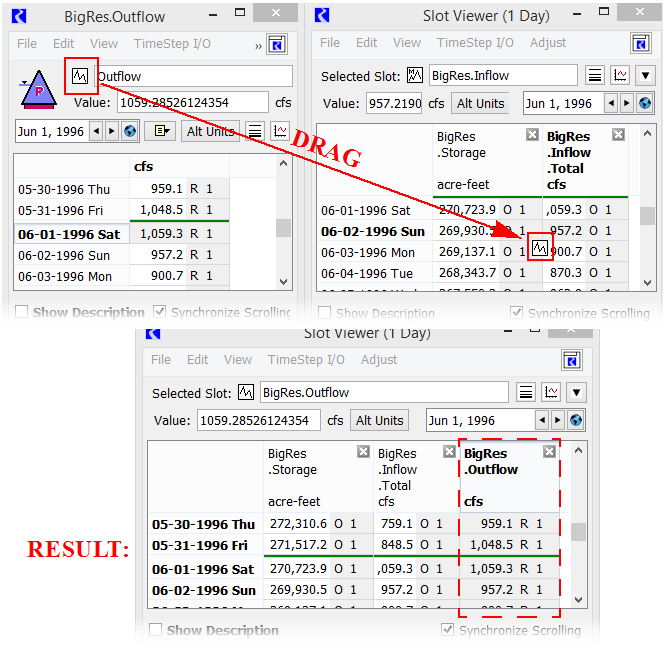Enable Show Description in BigRes.Outflow window
This screenshot has width=665, height=650.
coord(23,312)
